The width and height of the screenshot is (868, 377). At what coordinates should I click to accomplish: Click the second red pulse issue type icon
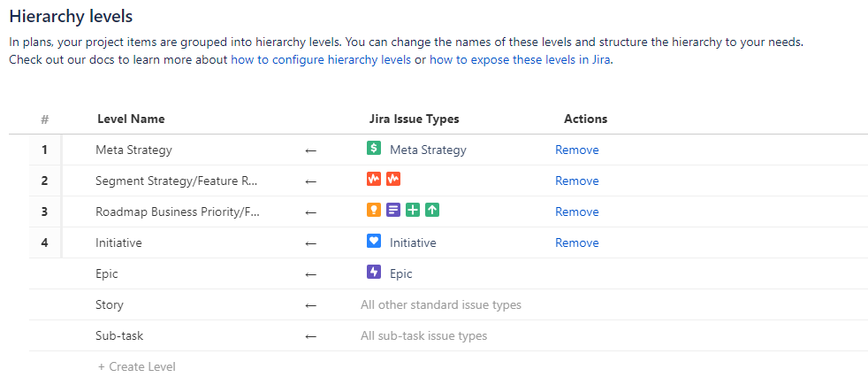[x=393, y=180]
